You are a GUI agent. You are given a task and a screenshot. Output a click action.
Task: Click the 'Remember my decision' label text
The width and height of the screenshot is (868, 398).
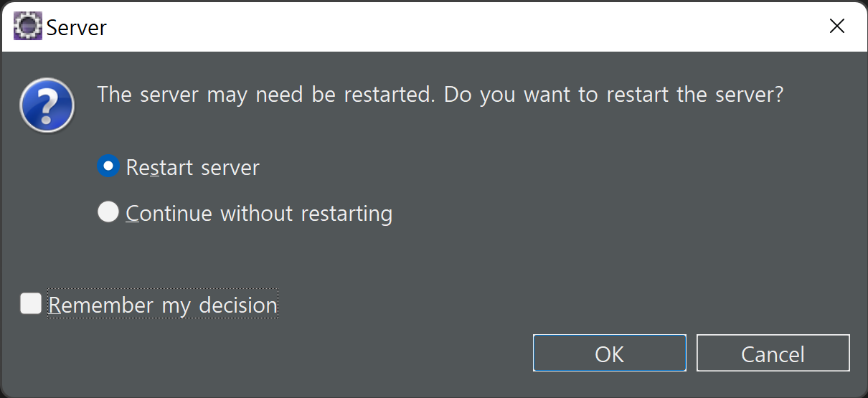[163, 305]
